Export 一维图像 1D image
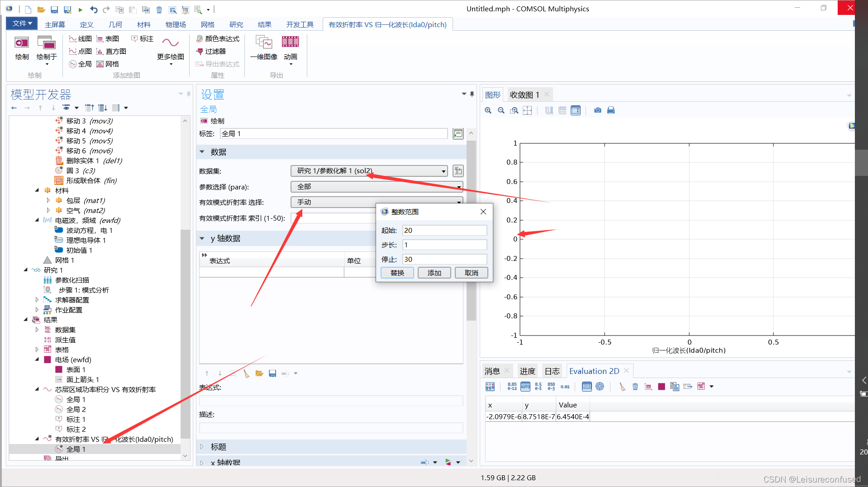 [x=264, y=49]
